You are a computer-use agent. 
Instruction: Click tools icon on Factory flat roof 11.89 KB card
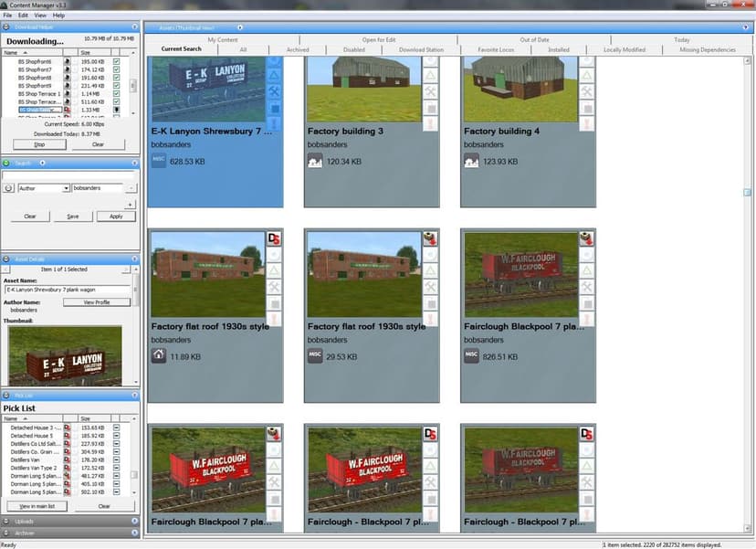(x=274, y=287)
